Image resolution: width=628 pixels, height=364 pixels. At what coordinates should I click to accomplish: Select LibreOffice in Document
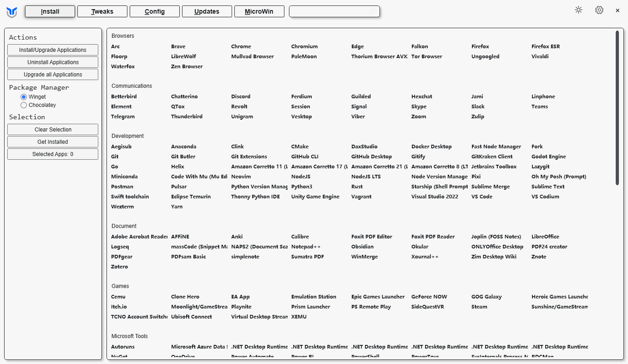(x=545, y=237)
